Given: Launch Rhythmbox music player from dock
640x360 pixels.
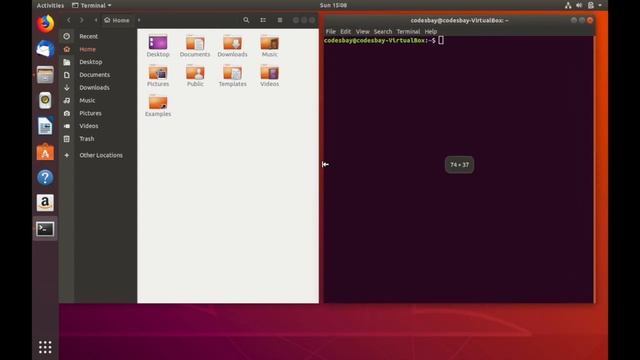Looking at the screenshot, I should 45,100.
